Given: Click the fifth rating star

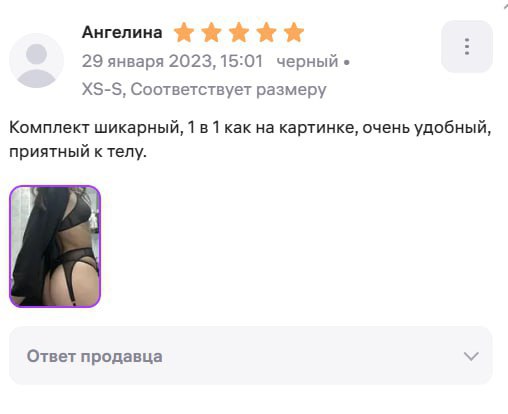Looking at the screenshot, I should pos(294,33).
